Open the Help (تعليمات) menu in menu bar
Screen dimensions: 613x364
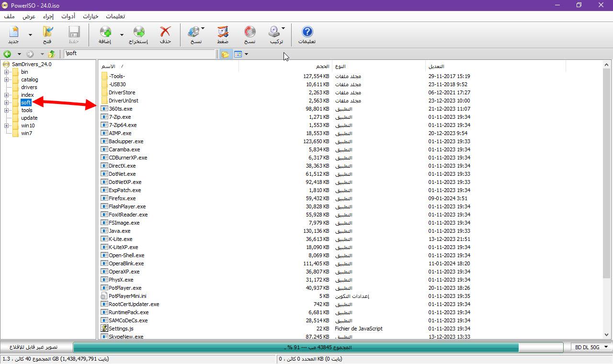[115, 16]
